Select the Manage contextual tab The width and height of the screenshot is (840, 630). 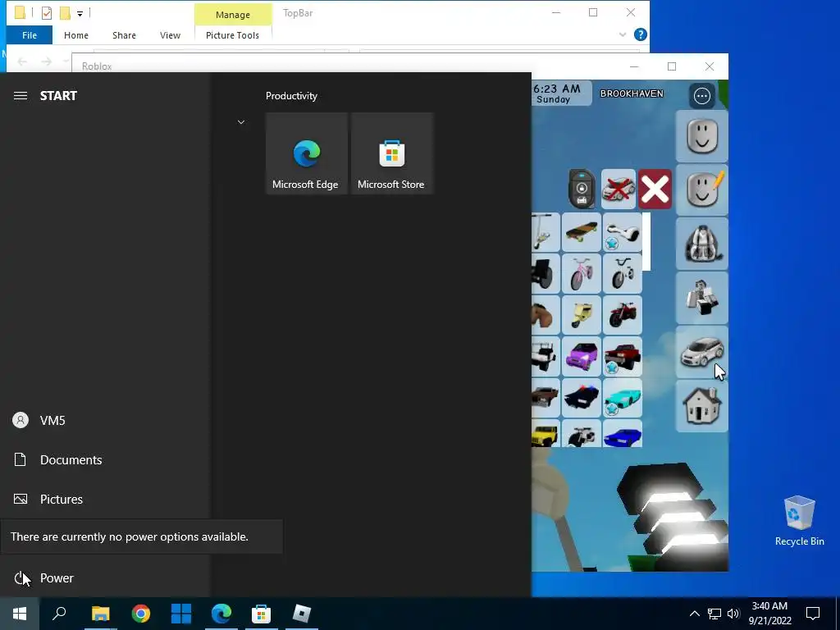[232, 15]
